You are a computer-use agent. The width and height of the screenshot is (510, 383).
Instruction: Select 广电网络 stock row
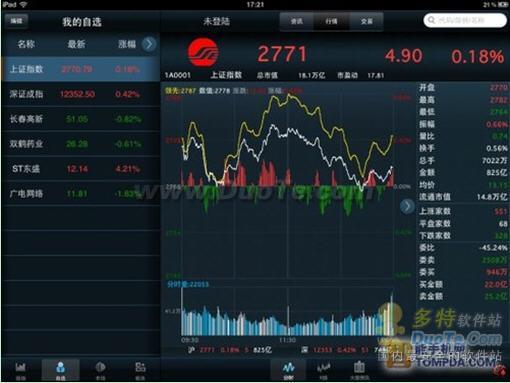click(81, 194)
